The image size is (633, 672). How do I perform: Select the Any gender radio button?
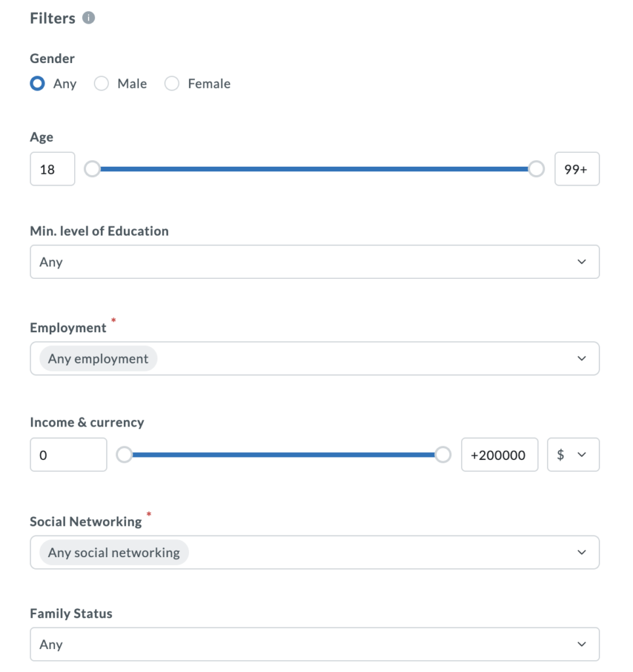[x=38, y=84]
